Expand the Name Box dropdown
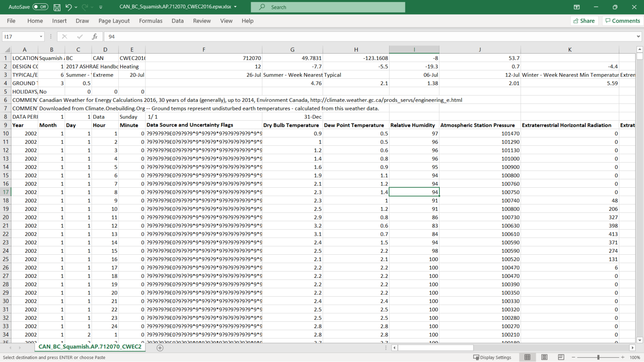The image size is (644, 362). (x=41, y=36)
